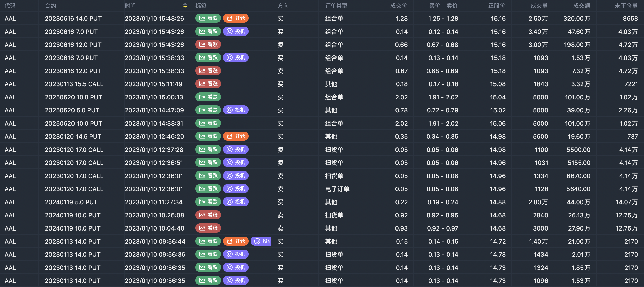Click 成交额 27.90万 cell
The image size is (644, 287).
pyautogui.click(x=579, y=228)
